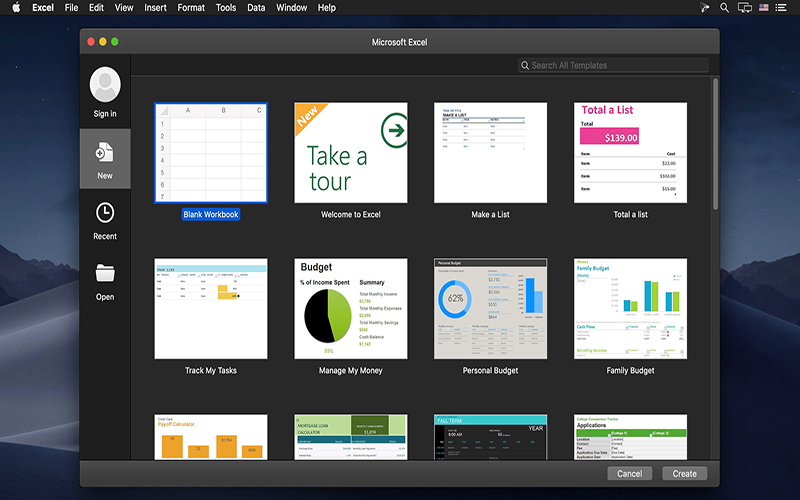Screen dimensions: 800x500
Task: Open the Recent clock icon
Action: [x=105, y=213]
